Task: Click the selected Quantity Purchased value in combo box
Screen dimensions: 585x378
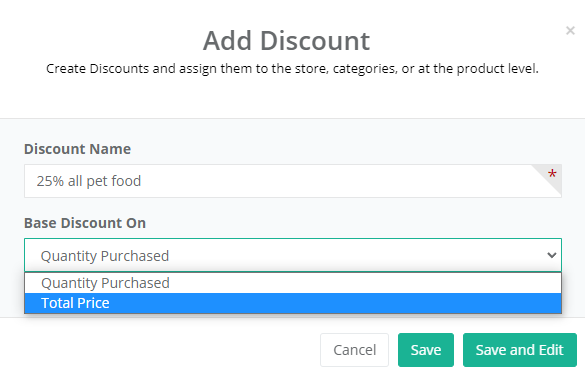Action: [x=105, y=256]
